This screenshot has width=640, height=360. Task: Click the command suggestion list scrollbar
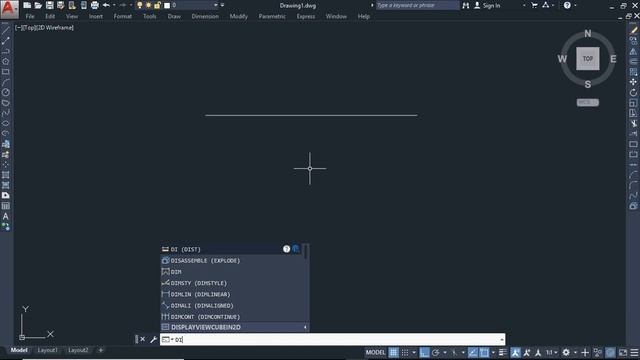(x=306, y=251)
